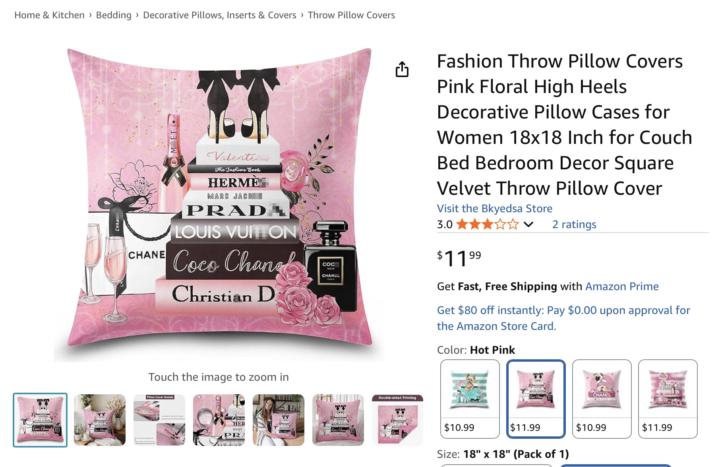Click the share icon beside the product image
Image resolution: width=720 pixels, height=467 pixels.
point(402,69)
